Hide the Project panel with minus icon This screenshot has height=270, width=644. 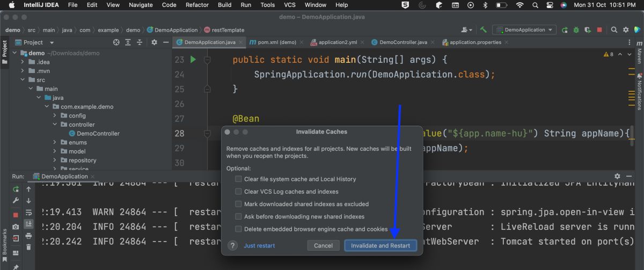166,42
